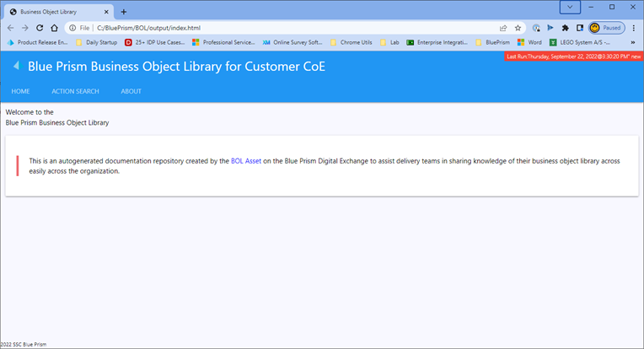Image resolution: width=644 pixels, height=349 pixels.
Task: Open the Lab bookmark folder
Action: click(389, 42)
